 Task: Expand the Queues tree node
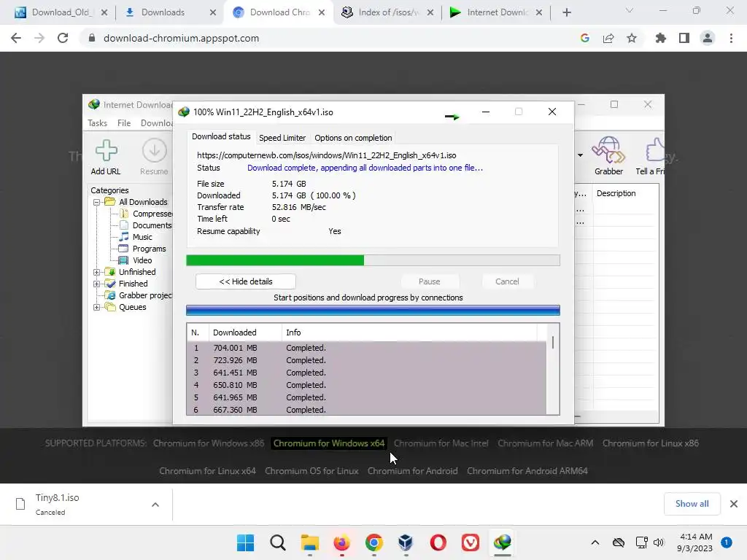[x=97, y=307]
